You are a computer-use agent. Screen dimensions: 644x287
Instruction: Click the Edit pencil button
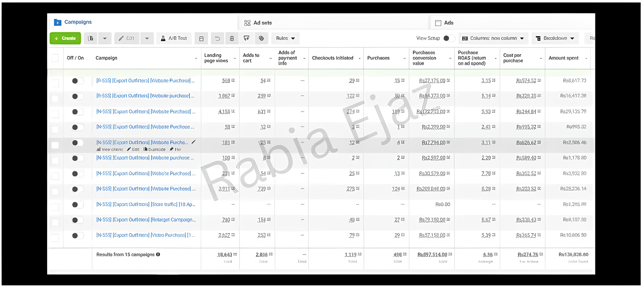point(126,38)
